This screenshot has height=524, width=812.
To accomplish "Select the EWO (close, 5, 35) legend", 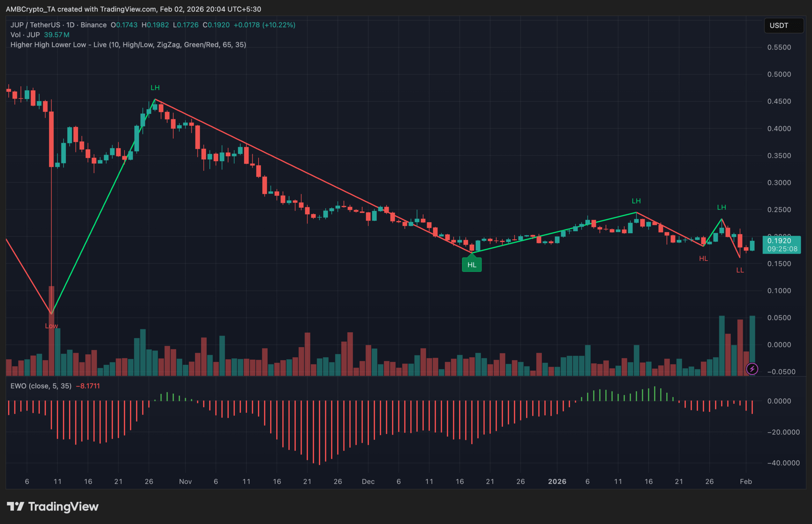I will point(41,386).
